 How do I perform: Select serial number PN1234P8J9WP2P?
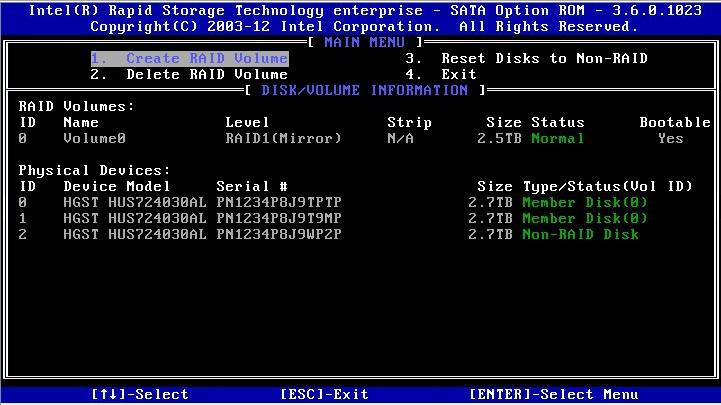pos(279,234)
